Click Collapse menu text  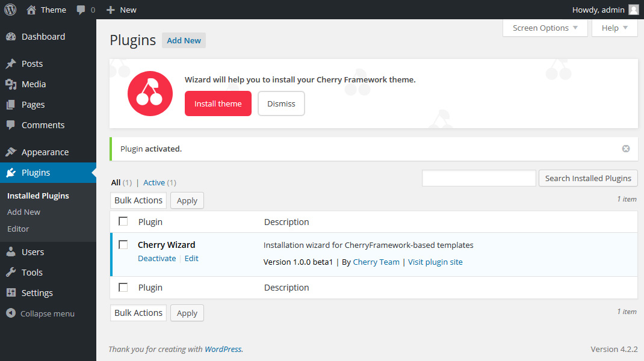(48, 314)
